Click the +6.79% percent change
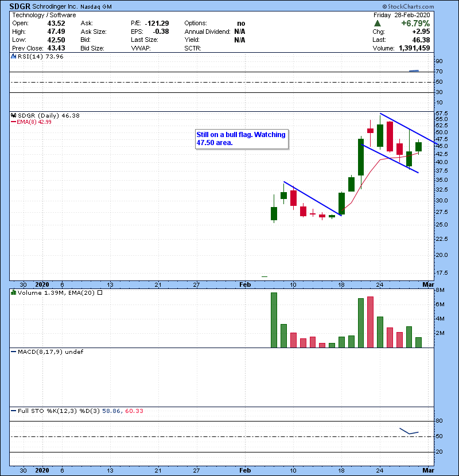Image resolution: width=459 pixels, height=476 pixels. [x=415, y=24]
